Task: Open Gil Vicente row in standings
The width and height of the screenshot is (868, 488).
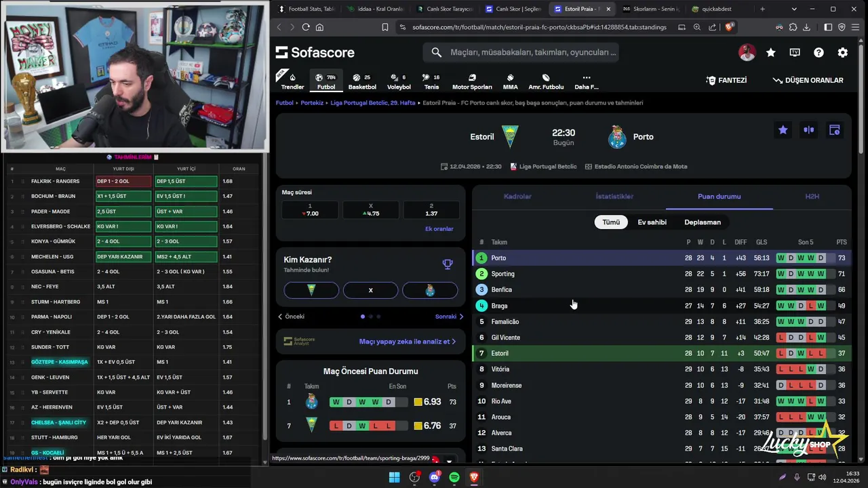Action: click(661, 338)
